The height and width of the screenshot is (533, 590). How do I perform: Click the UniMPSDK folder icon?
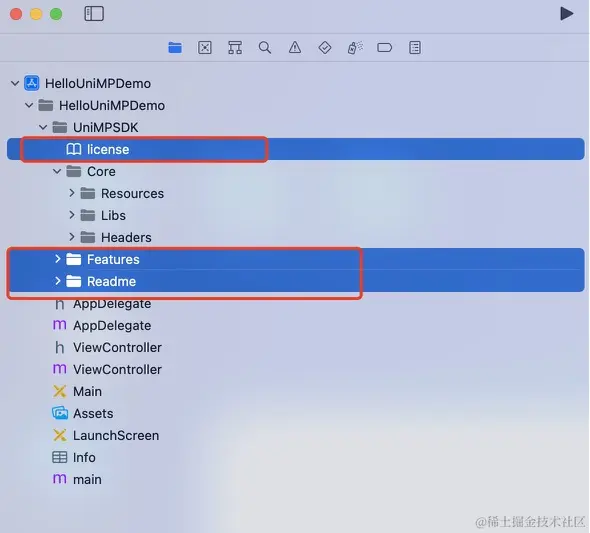[x=59, y=127]
